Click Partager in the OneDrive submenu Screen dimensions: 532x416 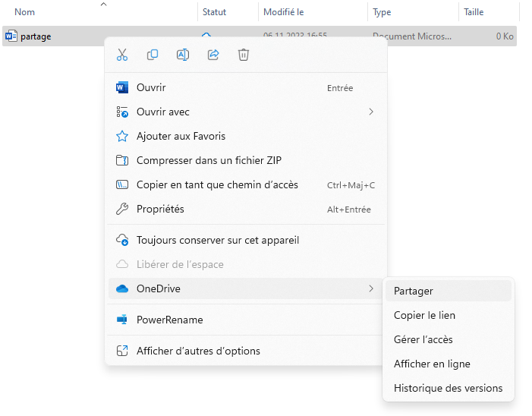point(414,291)
